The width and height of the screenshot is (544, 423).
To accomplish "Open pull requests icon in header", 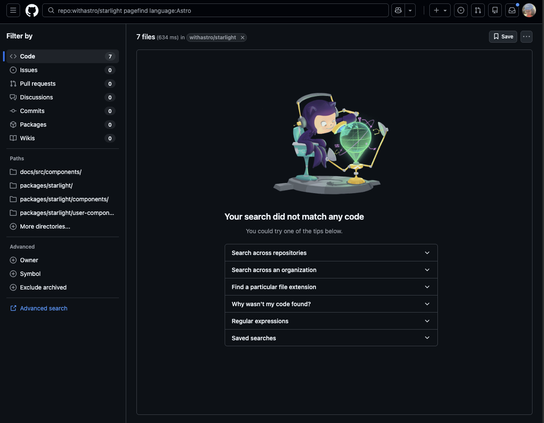I will 478,10.
